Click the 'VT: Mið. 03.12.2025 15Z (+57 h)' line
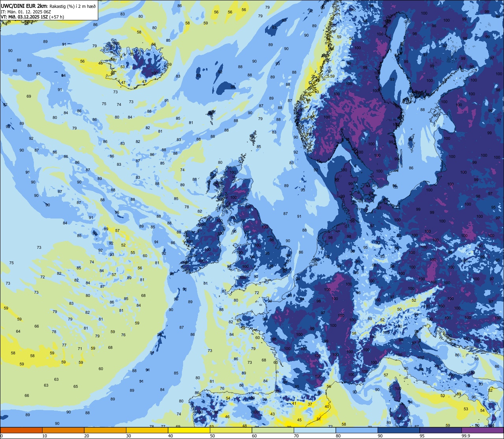Image resolution: width=504 pixels, height=439 pixels. (33, 17)
